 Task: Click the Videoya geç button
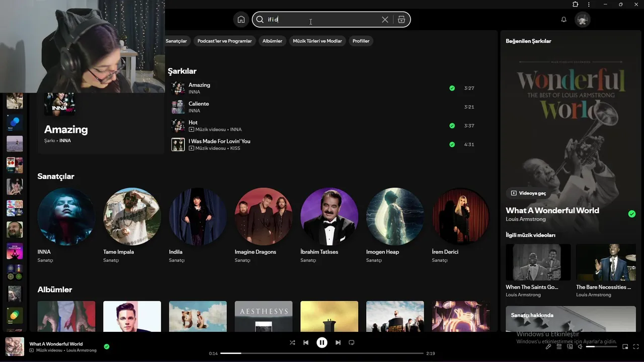pos(528,193)
